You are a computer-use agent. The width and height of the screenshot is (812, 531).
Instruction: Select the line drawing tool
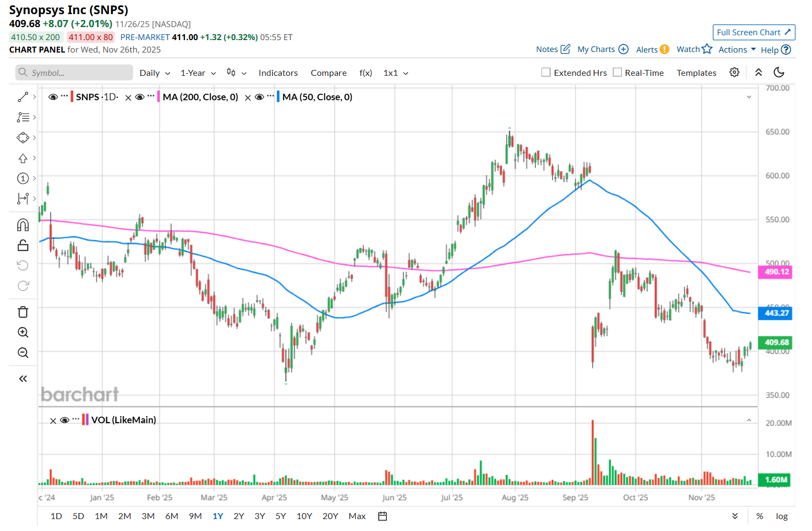[x=23, y=97]
